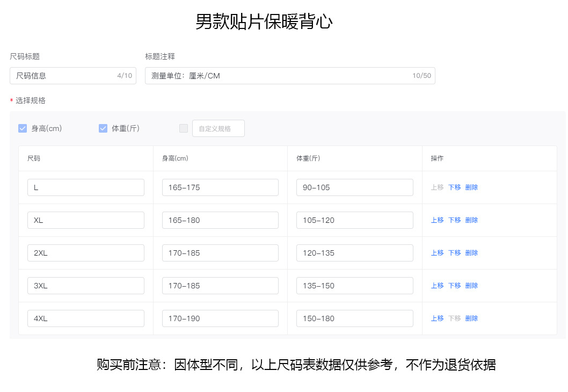The width and height of the screenshot is (568, 392).
Task: Click the 自定义规格 text input
Action: pos(218,128)
